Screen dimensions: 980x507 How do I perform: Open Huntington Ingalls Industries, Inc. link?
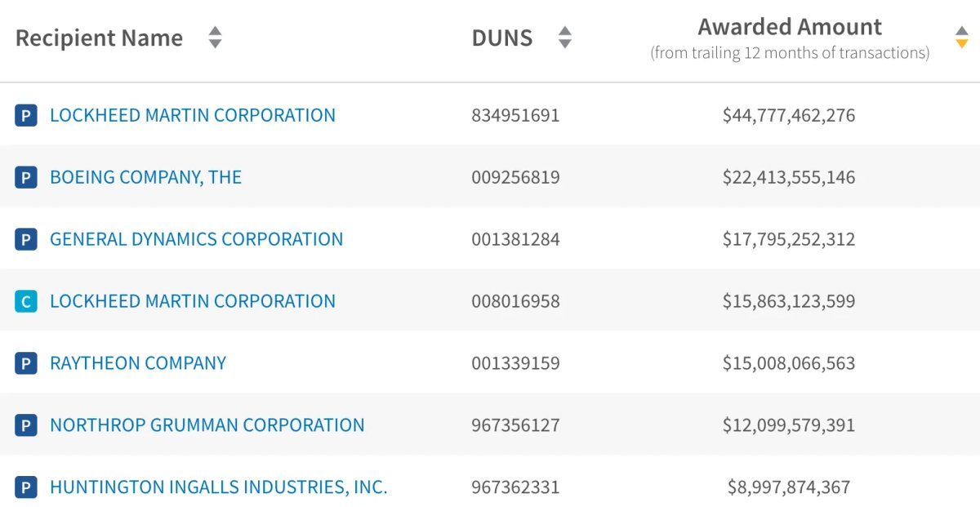pos(219,487)
